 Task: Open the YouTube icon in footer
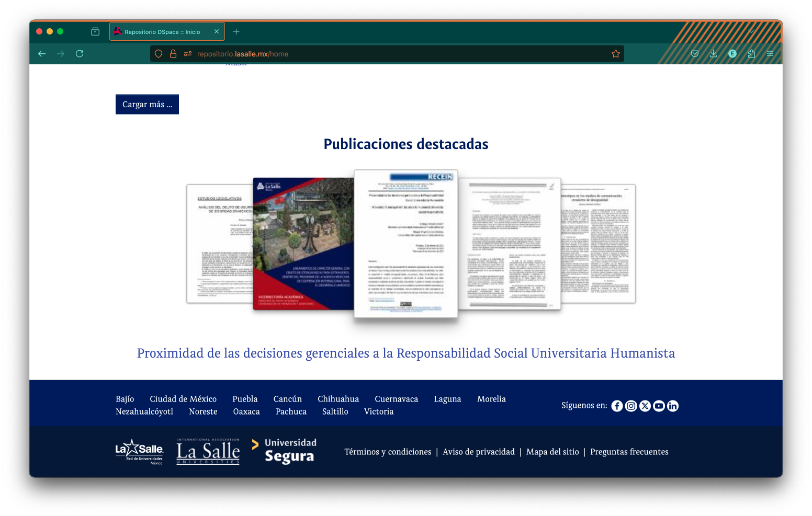click(659, 406)
